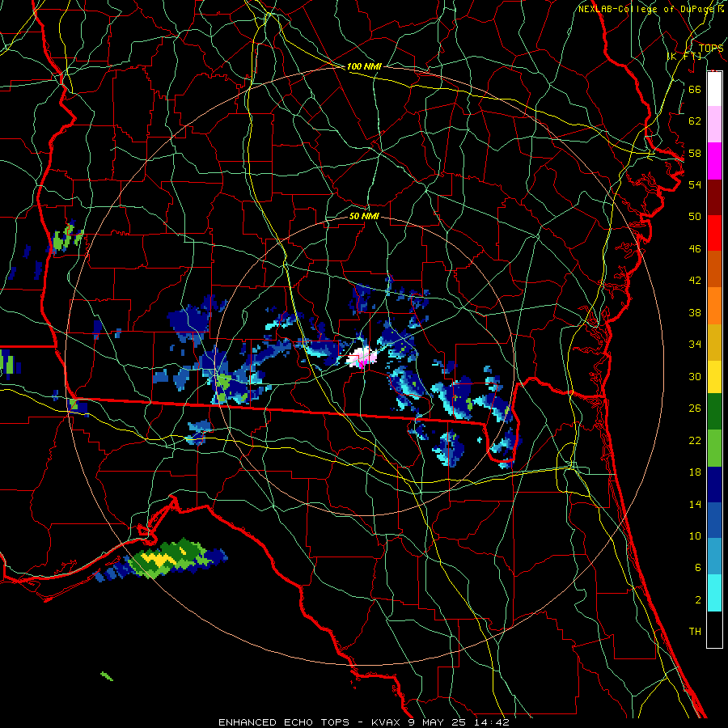Image resolution: width=728 pixels, height=728 pixels.
Task: Click the '26' scale label
Action: 695,408
